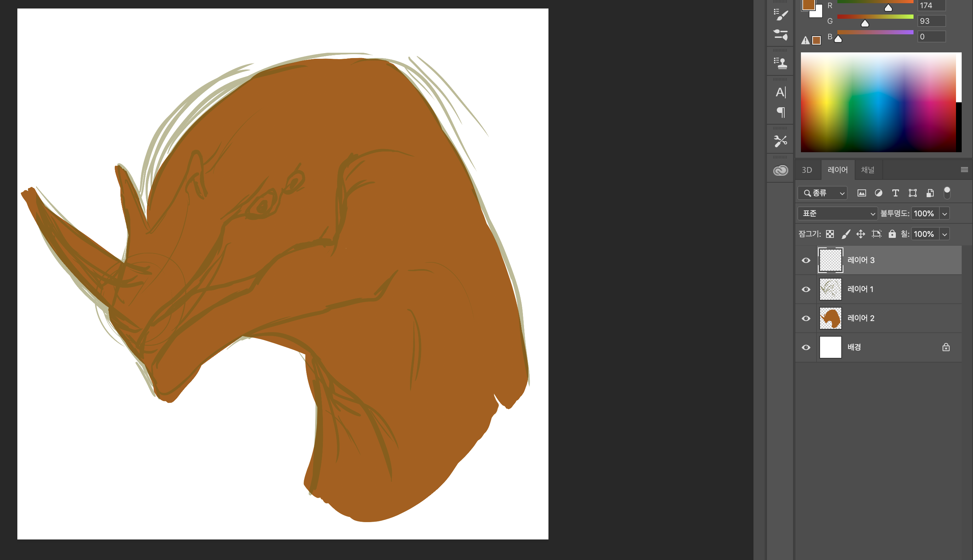This screenshot has width=973, height=560.
Task: Hide 레이어 2 using eye icon
Action: click(806, 319)
